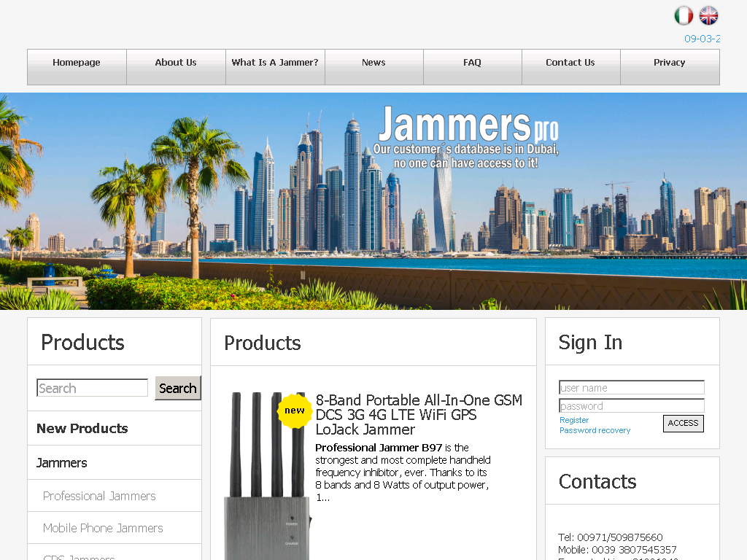This screenshot has width=747, height=560.
Task: Click the sidebar Products heading
Action: point(82,343)
